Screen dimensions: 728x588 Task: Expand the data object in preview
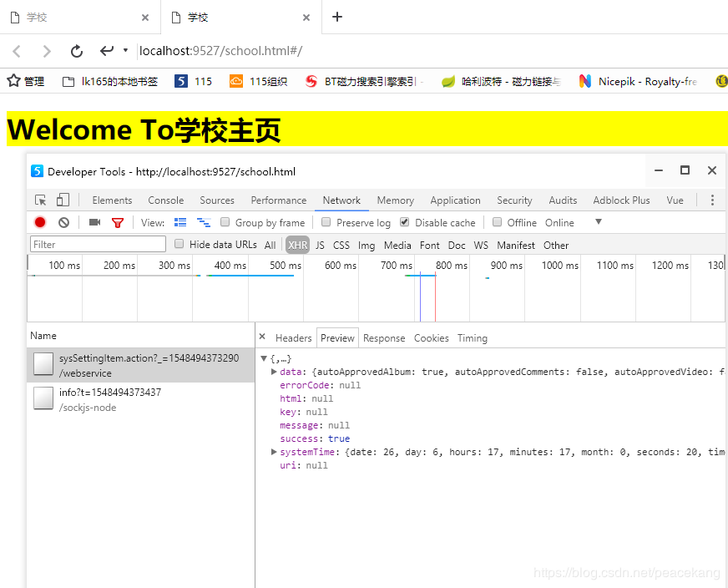[274, 372]
